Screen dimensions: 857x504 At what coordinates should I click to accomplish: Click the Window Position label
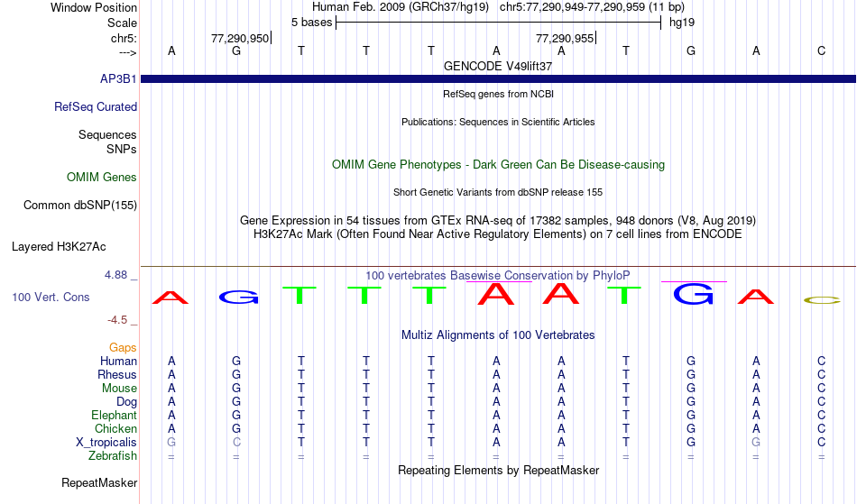click(94, 7)
